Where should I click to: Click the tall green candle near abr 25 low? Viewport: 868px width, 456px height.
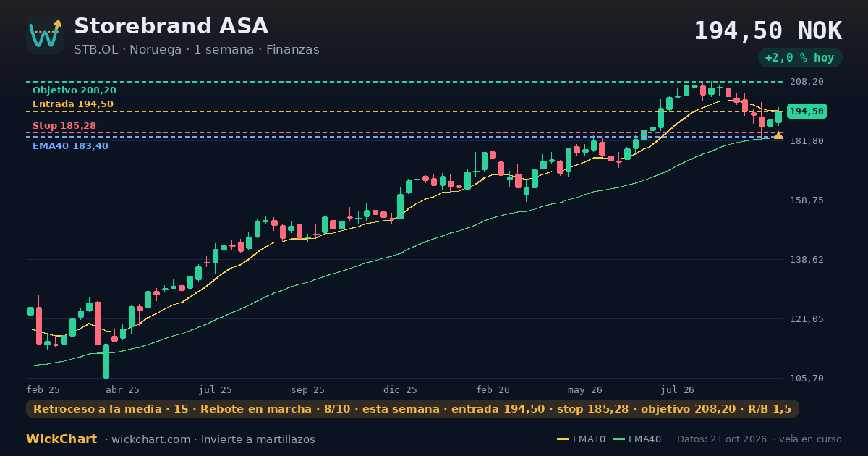pos(106,360)
